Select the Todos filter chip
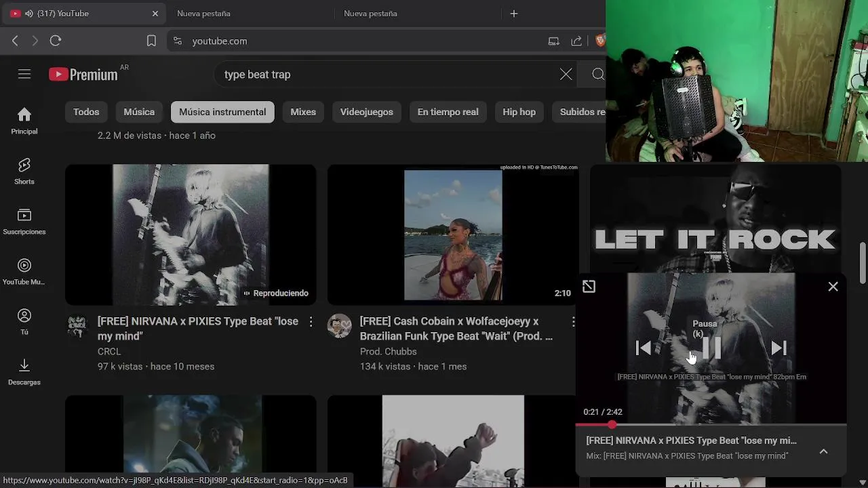Screen dimensions: 868x488 tap(86, 112)
